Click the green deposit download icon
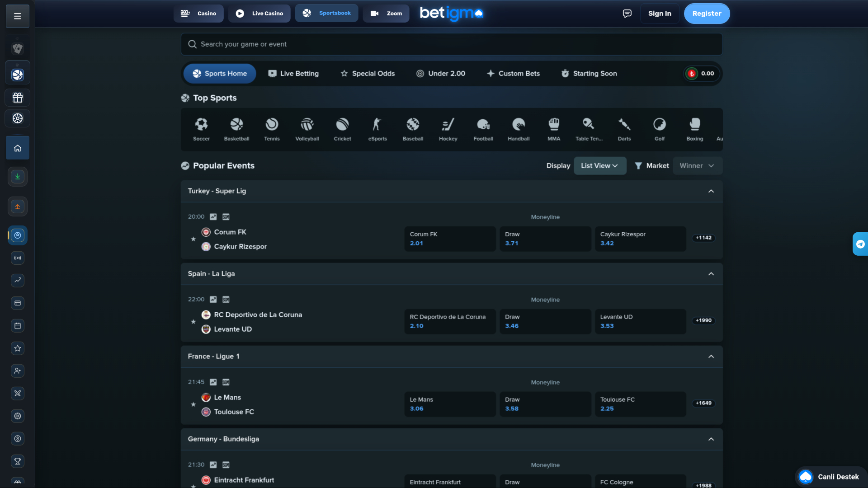The height and width of the screenshot is (488, 868). click(x=18, y=177)
